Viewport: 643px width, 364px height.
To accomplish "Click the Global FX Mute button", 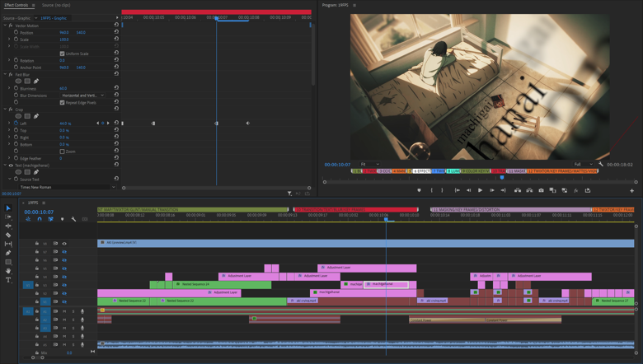I will [576, 190].
